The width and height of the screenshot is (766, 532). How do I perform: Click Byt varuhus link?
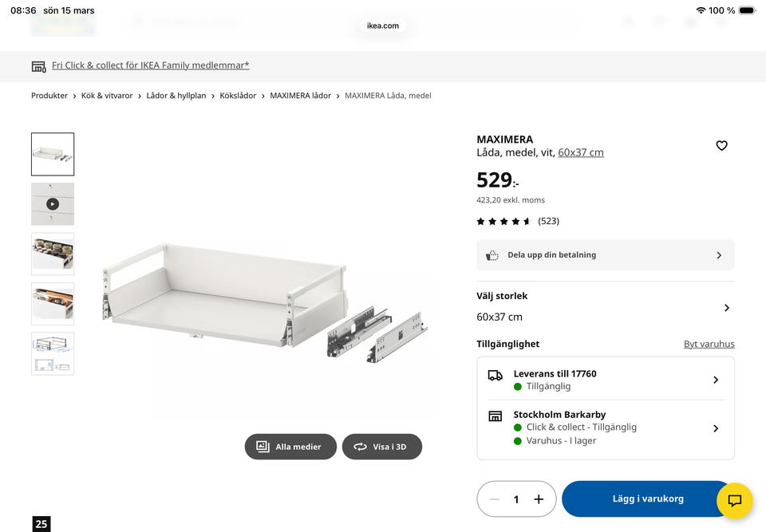[709, 345]
